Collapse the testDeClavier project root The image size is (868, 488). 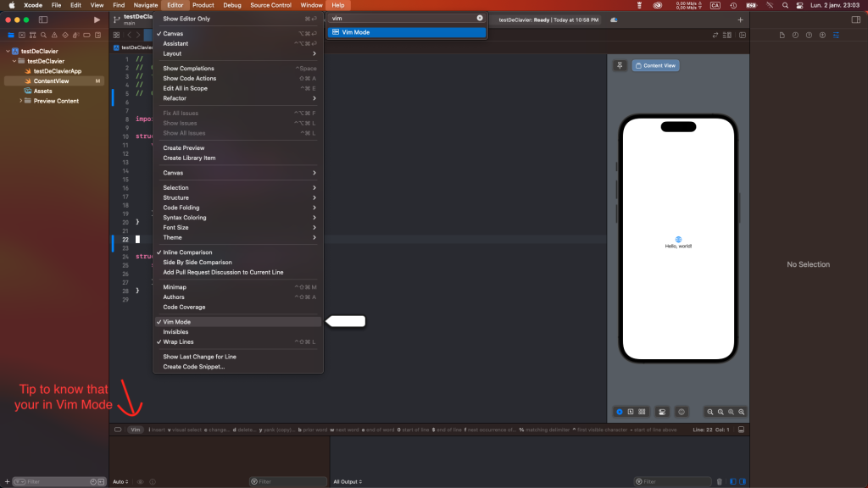(8, 52)
